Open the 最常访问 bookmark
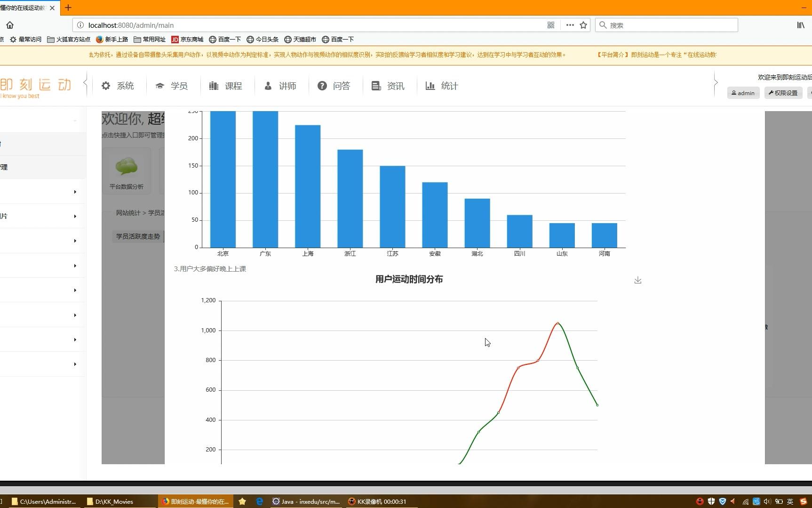Image resolution: width=812 pixels, height=508 pixels. point(26,40)
